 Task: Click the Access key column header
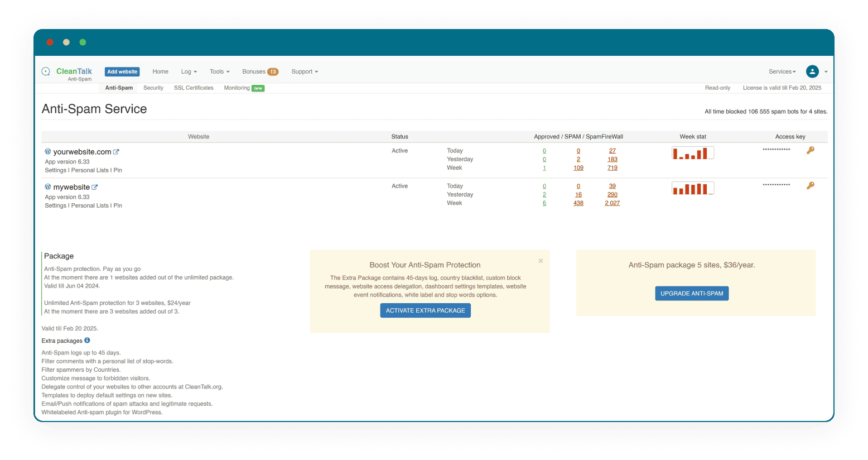click(x=790, y=136)
